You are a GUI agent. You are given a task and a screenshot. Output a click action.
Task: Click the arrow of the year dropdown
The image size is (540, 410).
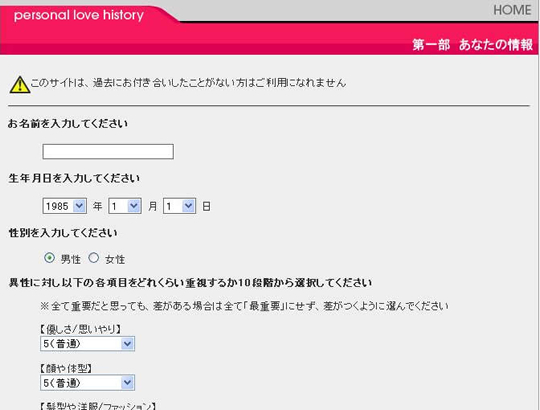pos(79,206)
